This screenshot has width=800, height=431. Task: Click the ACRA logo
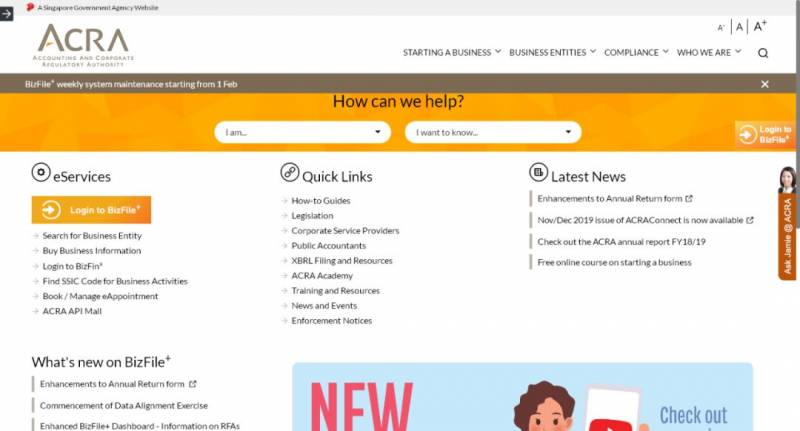[83, 45]
